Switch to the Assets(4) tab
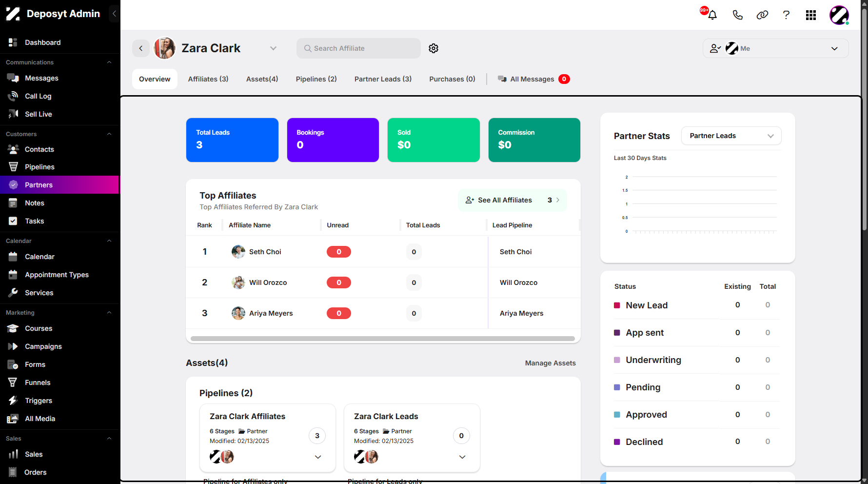This screenshot has height=484, width=868. [262, 79]
